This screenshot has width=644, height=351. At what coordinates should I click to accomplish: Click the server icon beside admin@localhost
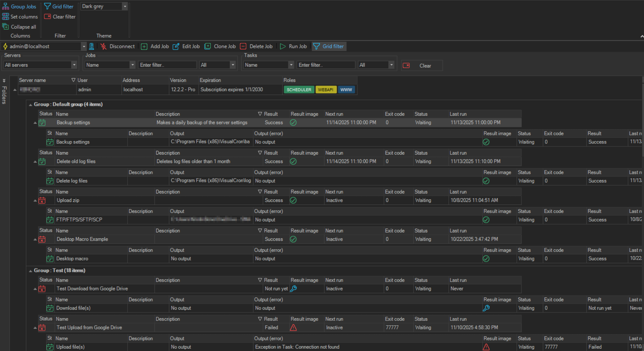[x=91, y=47]
